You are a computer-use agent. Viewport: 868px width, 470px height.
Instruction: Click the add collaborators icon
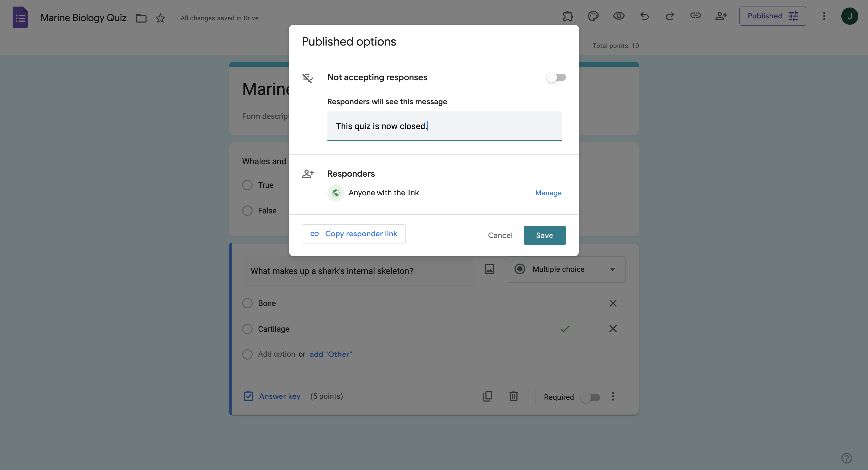(721, 16)
